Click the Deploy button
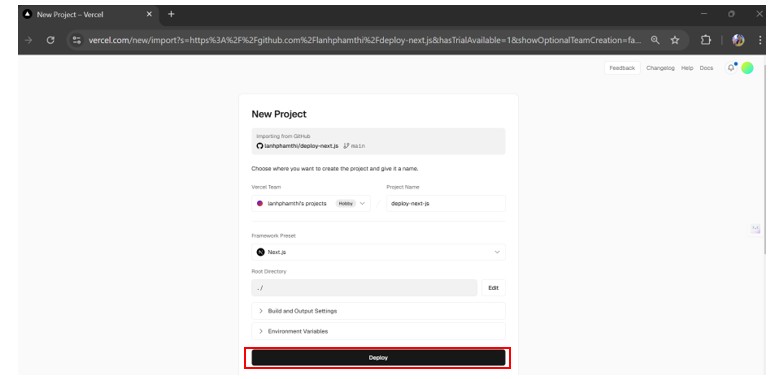The height and width of the screenshot is (379, 778). [378, 358]
